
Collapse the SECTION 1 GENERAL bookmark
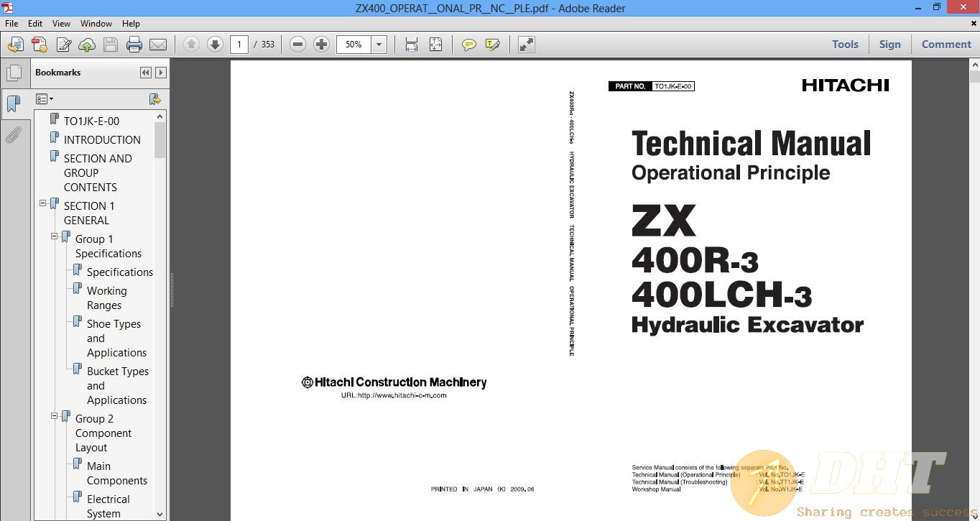click(x=42, y=203)
